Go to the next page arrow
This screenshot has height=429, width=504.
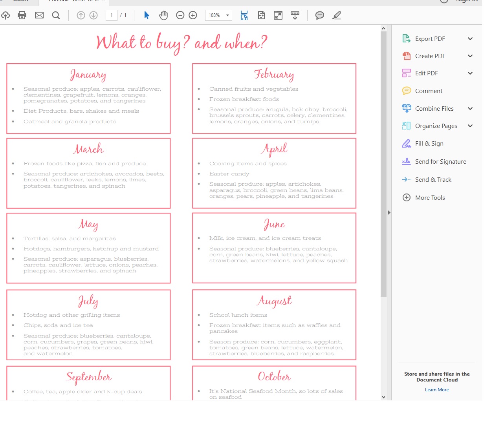93,15
